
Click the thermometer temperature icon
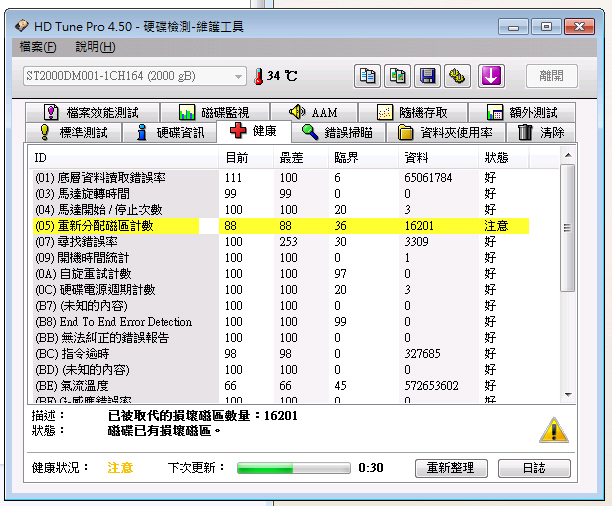pyautogui.click(x=258, y=77)
